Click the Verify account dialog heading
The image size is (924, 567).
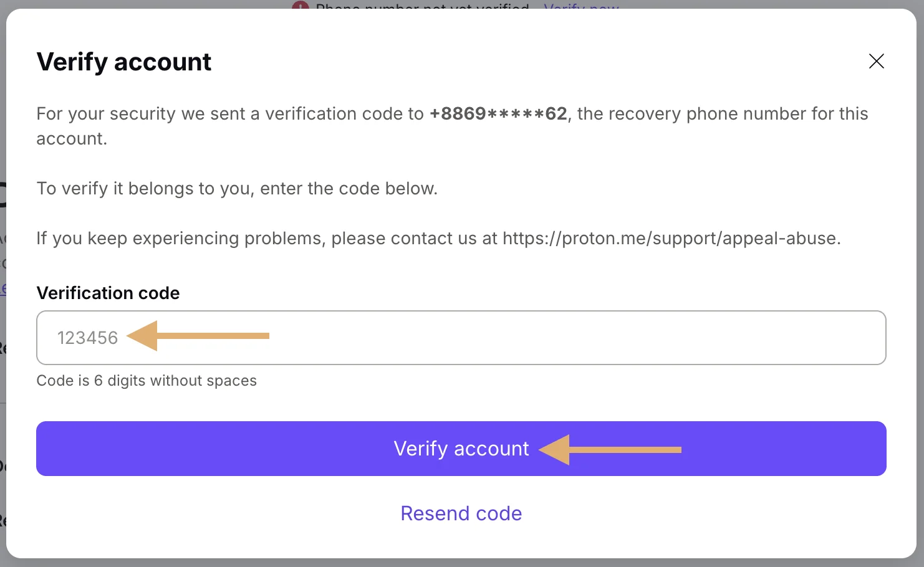[x=124, y=62]
